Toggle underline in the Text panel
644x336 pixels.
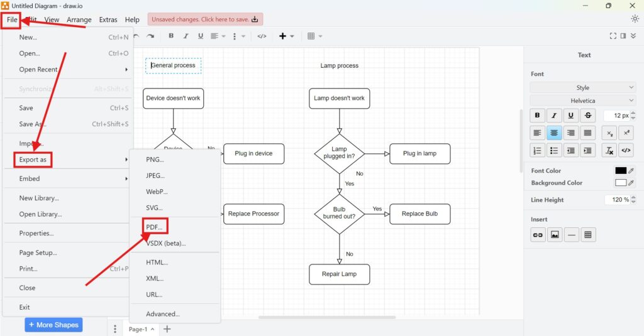571,116
